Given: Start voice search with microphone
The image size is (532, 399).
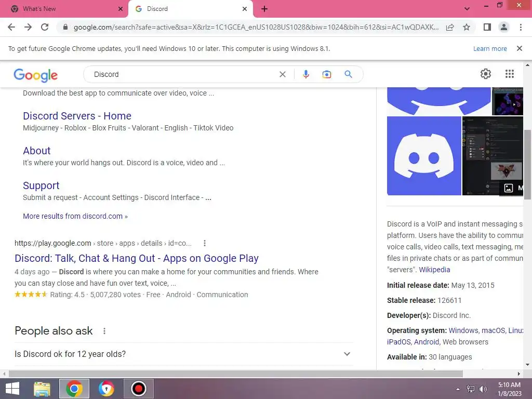Looking at the screenshot, I should tap(305, 74).
